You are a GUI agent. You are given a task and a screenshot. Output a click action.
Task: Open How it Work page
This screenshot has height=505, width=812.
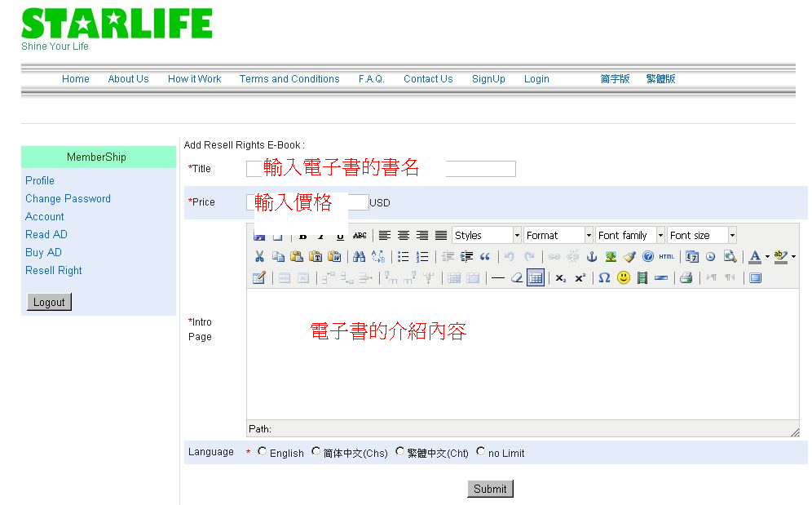[x=194, y=79]
